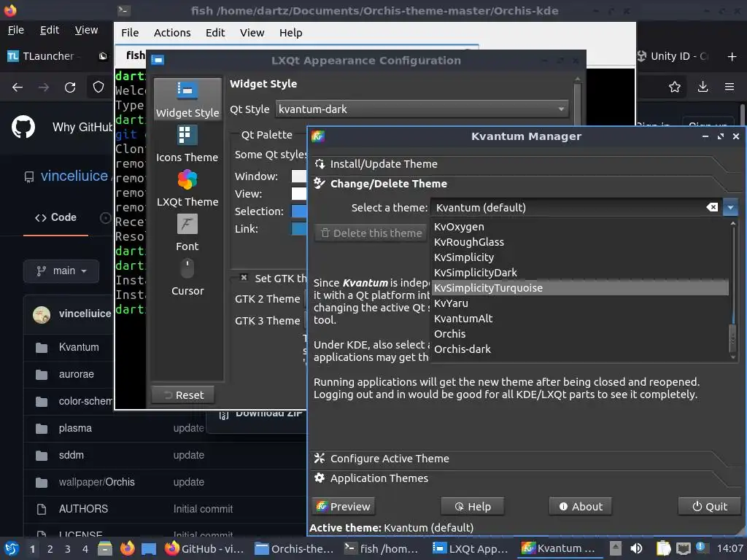Open the Firefox hamburger menu

click(x=729, y=87)
